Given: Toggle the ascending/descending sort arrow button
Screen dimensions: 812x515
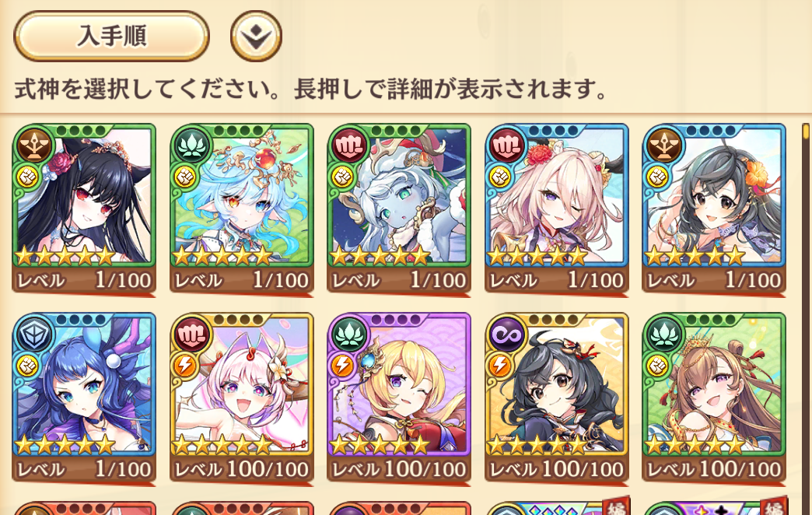Looking at the screenshot, I should tap(256, 36).
